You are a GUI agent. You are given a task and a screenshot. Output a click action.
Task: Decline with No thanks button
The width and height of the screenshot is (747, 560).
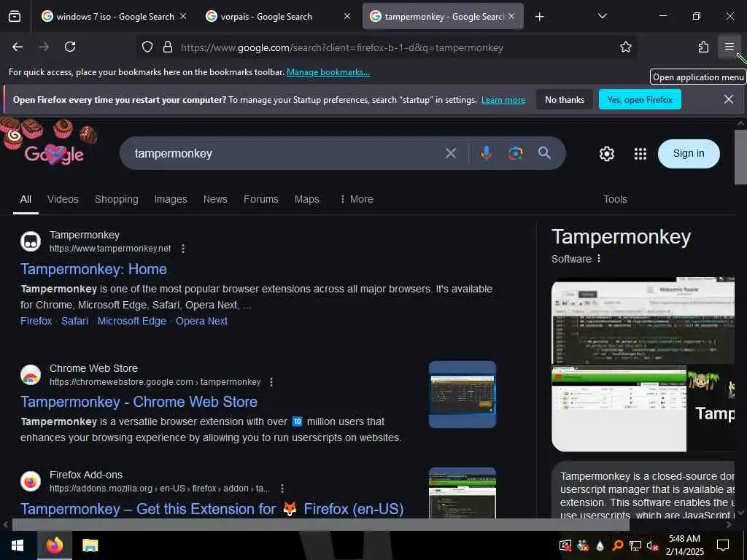[x=565, y=99]
